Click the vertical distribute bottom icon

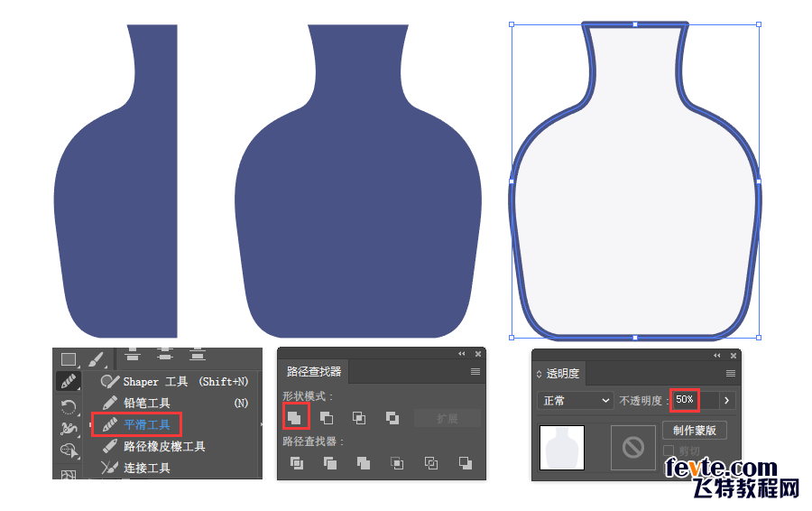[x=198, y=354]
